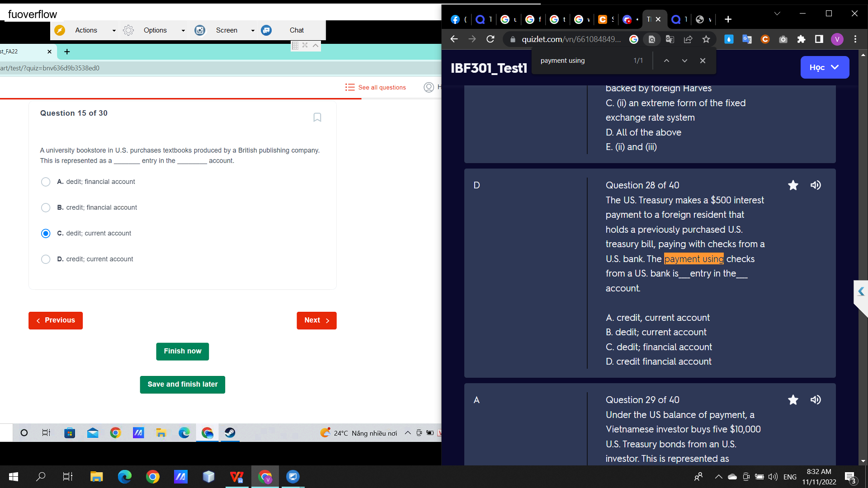Screen dimensions: 868x488
Task: Bookmark this Quizlet page with star
Action: (706, 39)
